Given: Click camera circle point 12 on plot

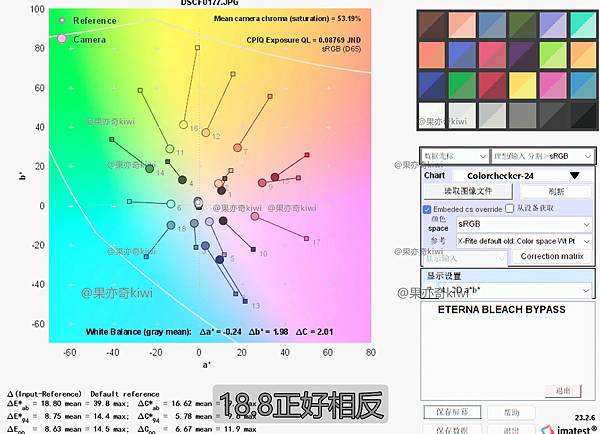Looking at the screenshot, I should coord(205,133).
